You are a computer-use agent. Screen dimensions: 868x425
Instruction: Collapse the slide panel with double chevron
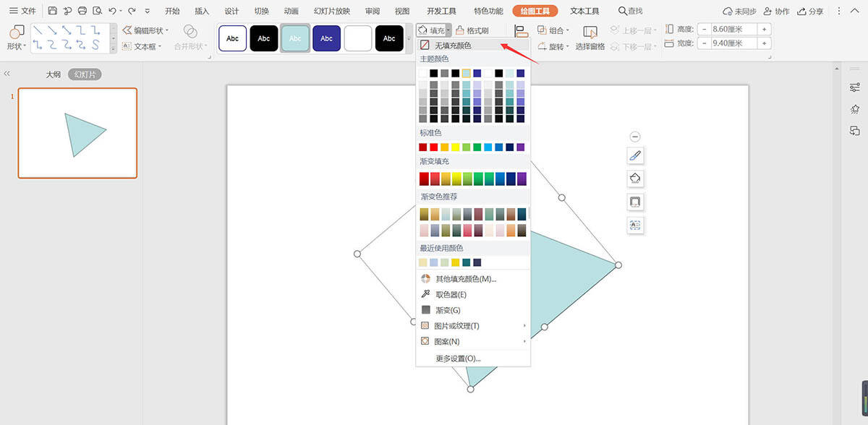(7, 74)
